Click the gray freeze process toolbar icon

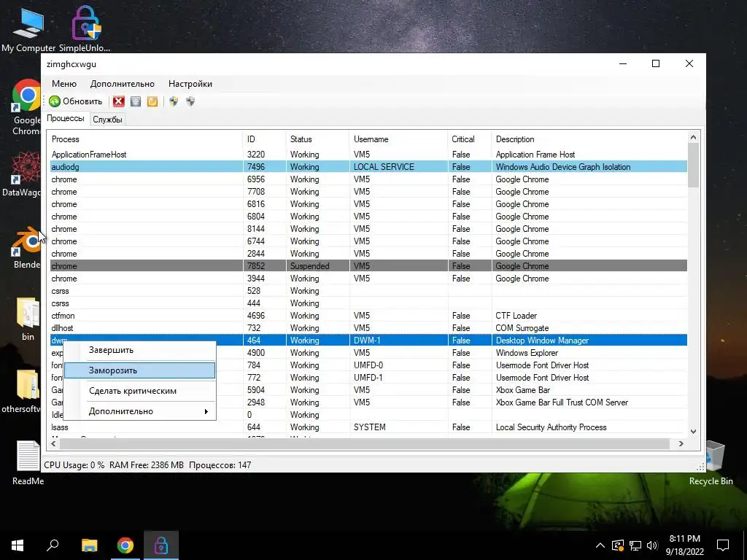point(136,101)
